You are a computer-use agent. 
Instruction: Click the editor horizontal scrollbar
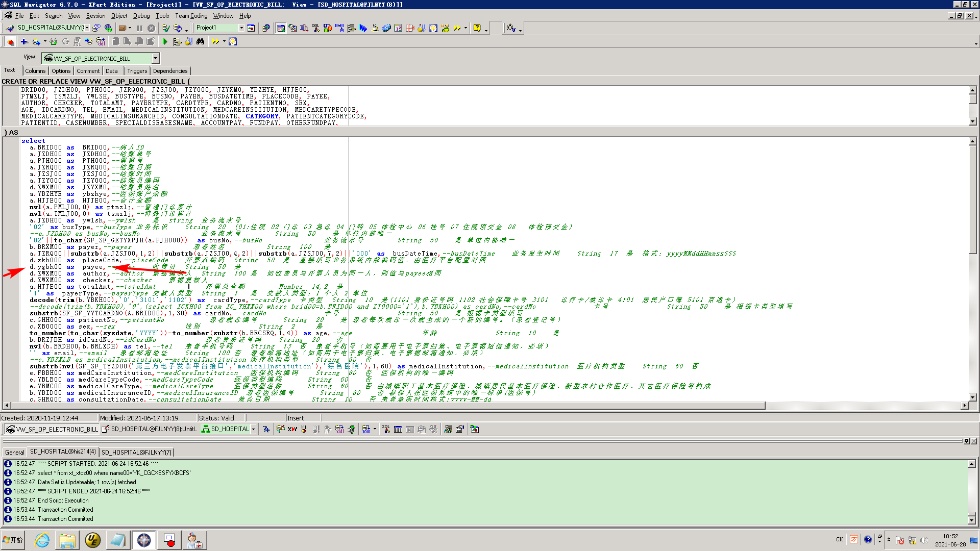(388, 406)
